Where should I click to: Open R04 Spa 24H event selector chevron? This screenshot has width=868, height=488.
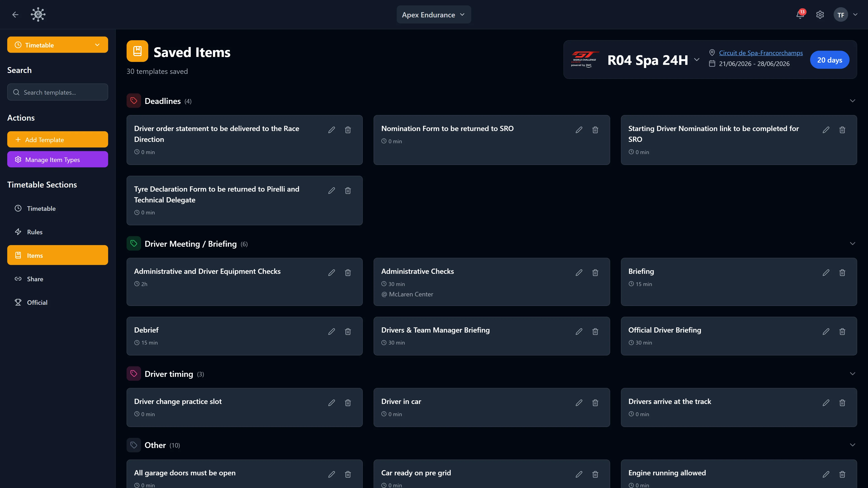(697, 60)
